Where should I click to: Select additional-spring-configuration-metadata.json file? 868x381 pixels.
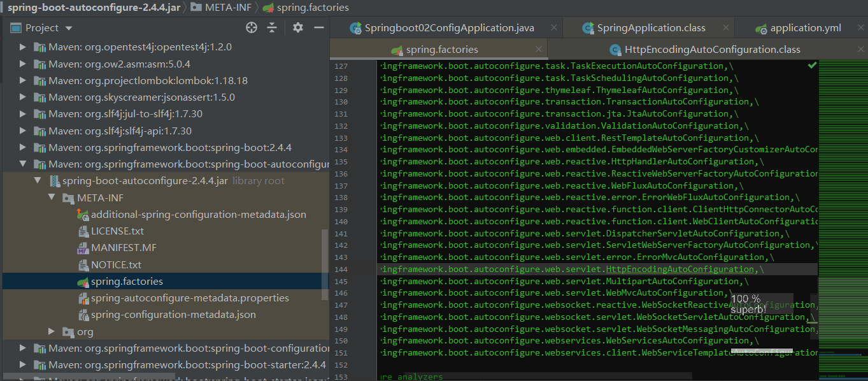(198, 214)
